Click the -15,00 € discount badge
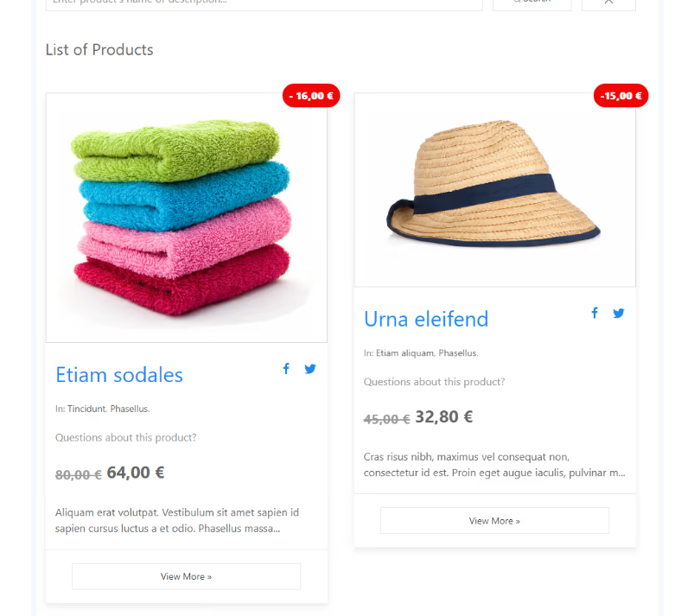The image size is (694, 616). (x=621, y=96)
